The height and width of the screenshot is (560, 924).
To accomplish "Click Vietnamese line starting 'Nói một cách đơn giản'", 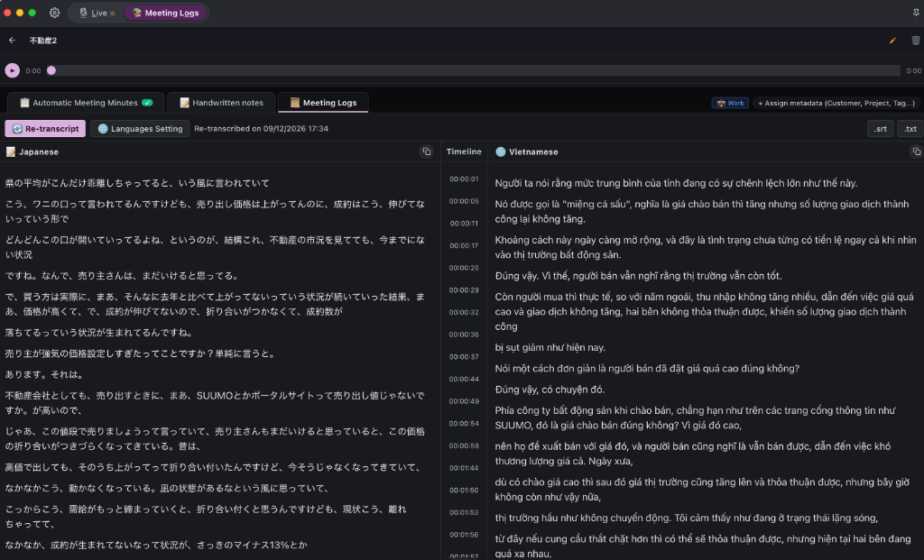I will pyautogui.click(x=647, y=369).
